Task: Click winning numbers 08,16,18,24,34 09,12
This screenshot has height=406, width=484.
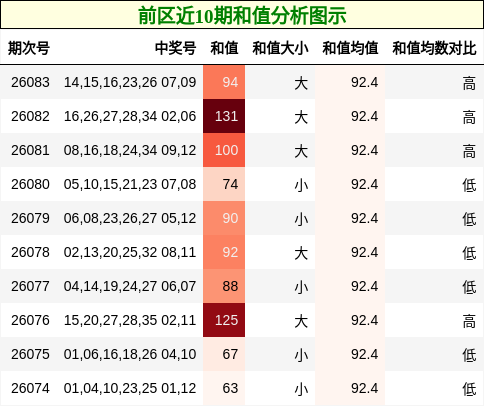Action: (130, 150)
